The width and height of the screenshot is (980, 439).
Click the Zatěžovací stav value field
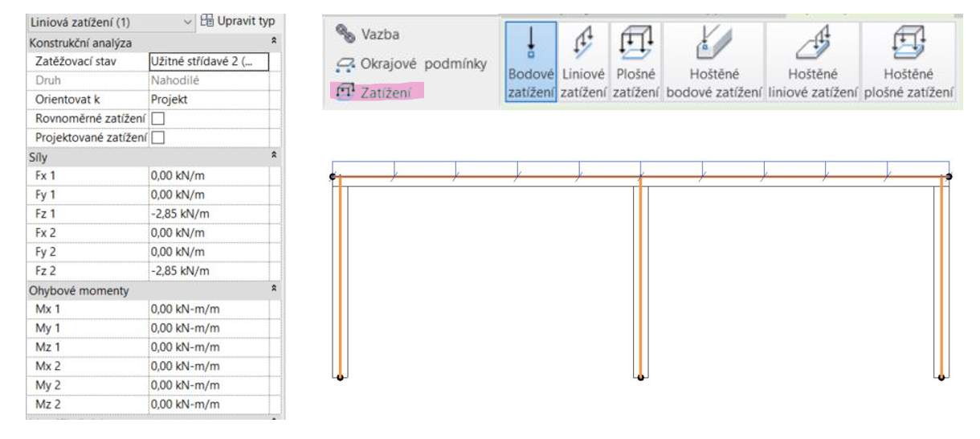pyautogui.click(x=207, y=62)
